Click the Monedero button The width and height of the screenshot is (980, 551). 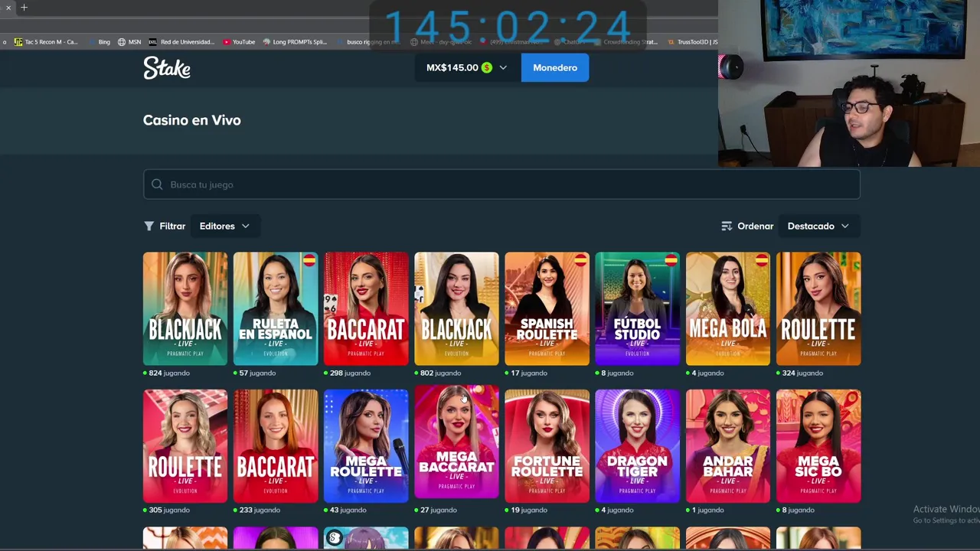555,67
